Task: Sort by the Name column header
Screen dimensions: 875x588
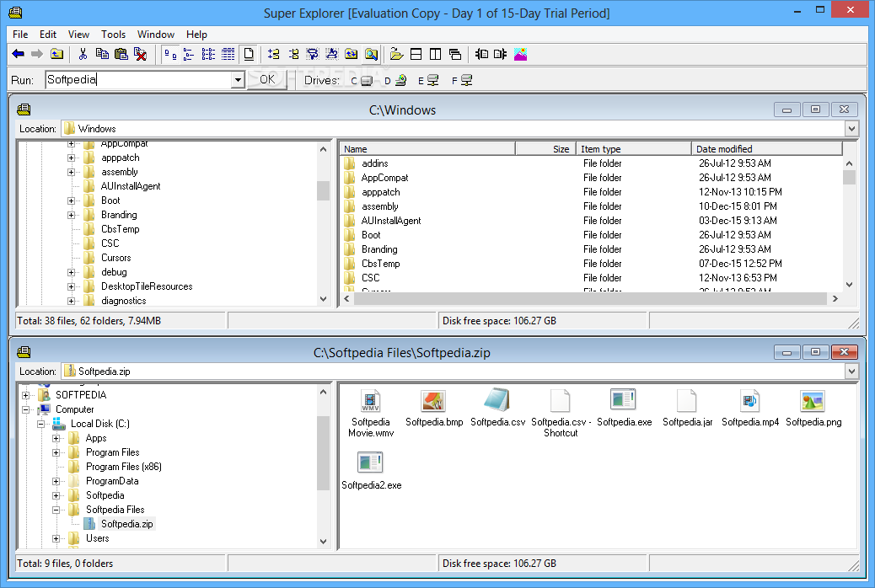Action: [x=427, y=149]
